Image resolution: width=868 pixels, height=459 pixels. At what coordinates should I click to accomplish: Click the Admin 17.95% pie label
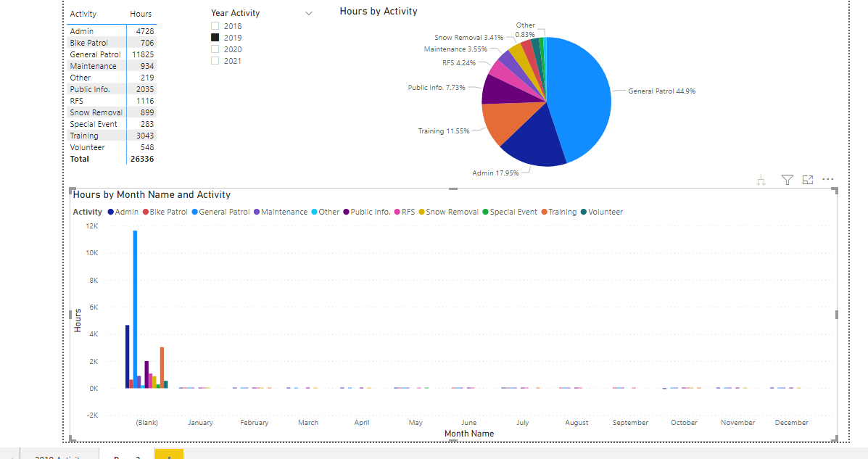(x=495, y=173)
